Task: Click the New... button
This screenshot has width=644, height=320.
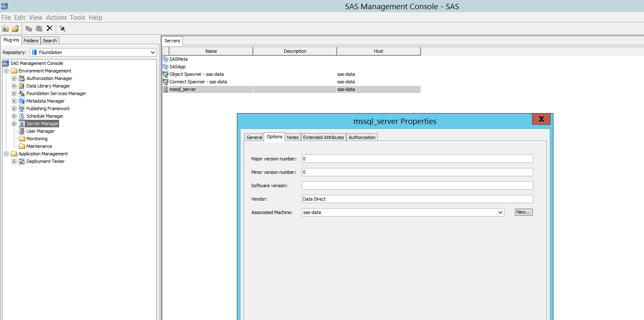Action: coord(524,212)
